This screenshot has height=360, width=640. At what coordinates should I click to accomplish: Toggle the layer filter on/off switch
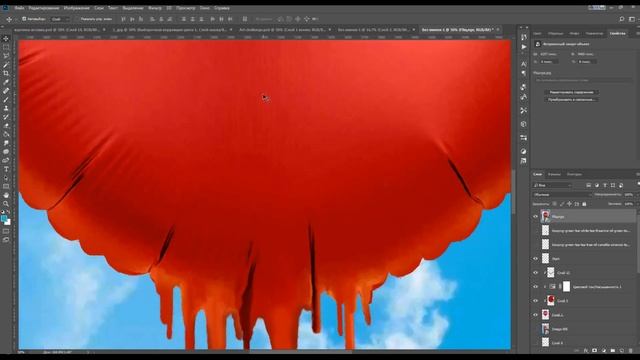638,185
